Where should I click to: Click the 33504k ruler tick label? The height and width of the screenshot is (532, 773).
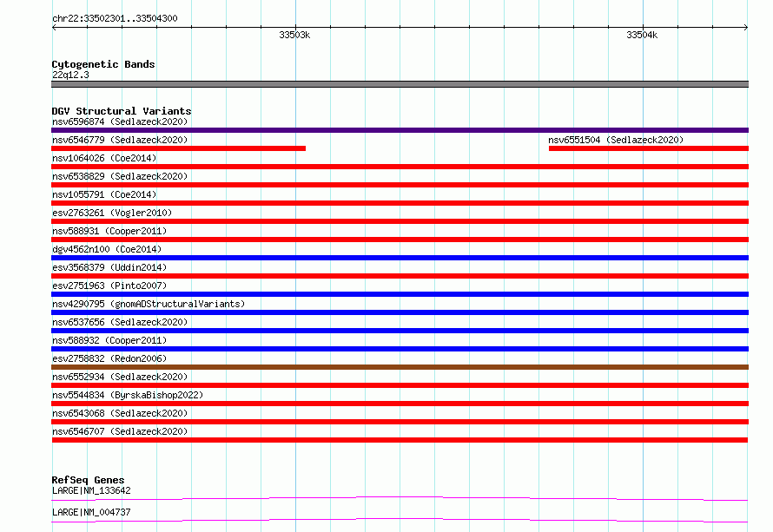click(x=642, y=35)
